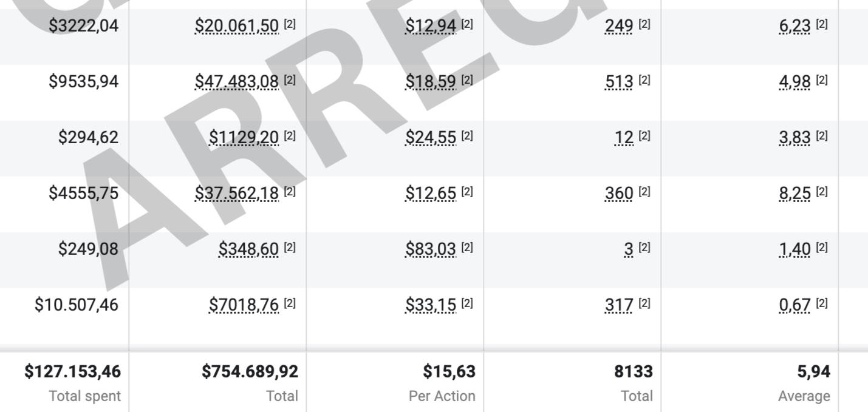Select the 0,67 underlined average

pos(795,305)
